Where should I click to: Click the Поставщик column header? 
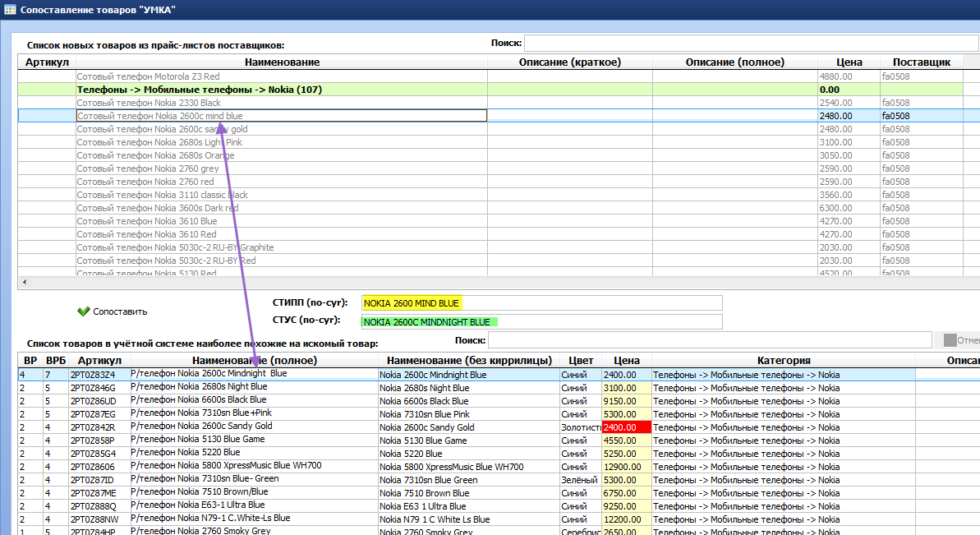921,62
